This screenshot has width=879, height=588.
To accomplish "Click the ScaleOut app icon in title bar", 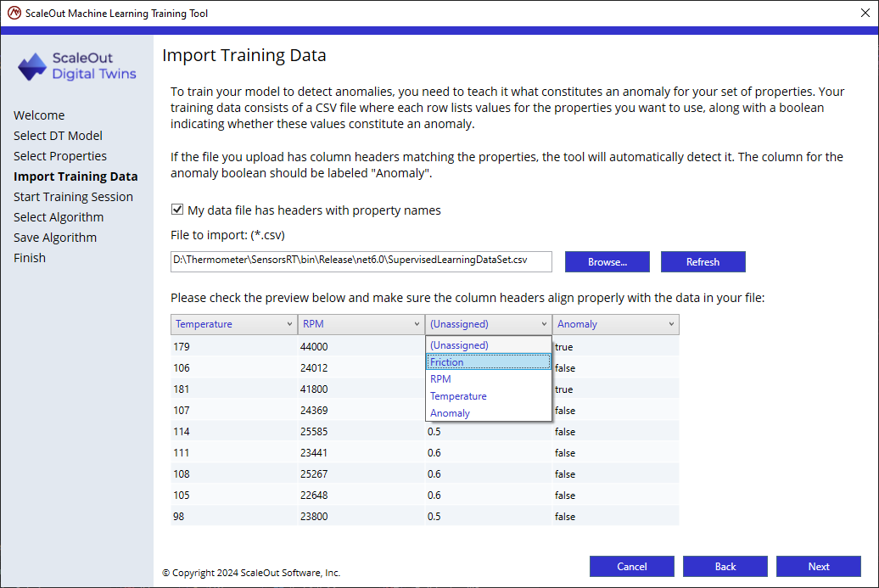I will tap(14, 13).
